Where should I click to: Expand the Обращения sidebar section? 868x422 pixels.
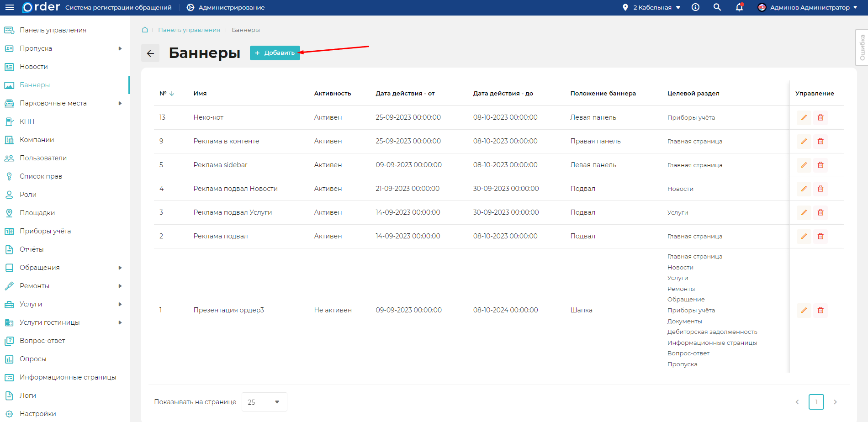point(120,268)
